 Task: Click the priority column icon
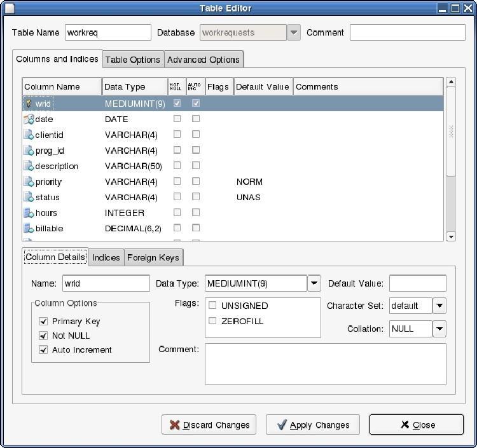tap(29, 182)
